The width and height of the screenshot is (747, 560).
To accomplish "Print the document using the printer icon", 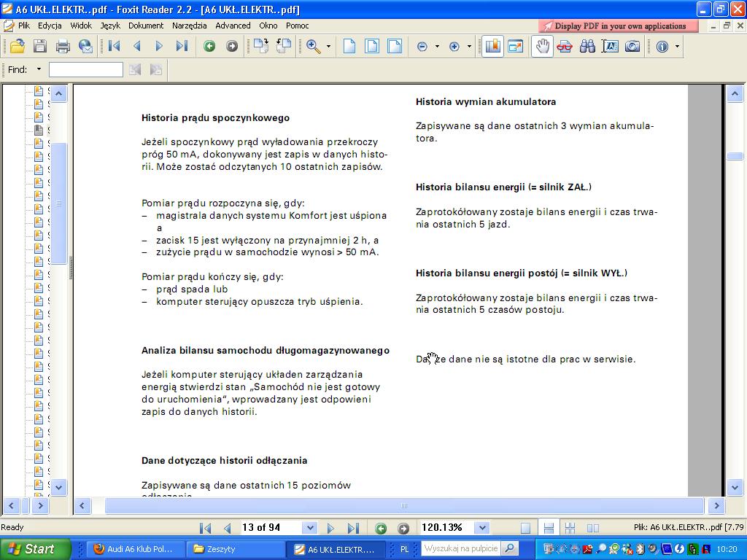I will pyautogui.click(x=63, y=46).
